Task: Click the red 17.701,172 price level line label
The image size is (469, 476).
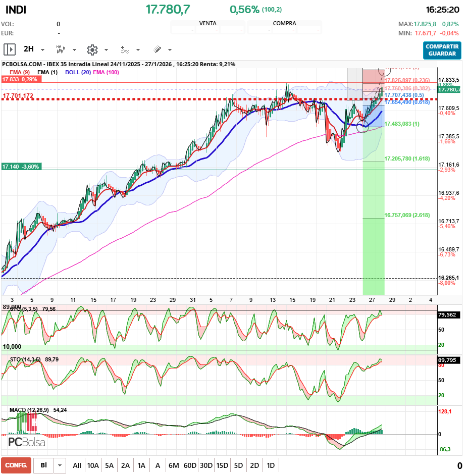Action: point(18,96)
